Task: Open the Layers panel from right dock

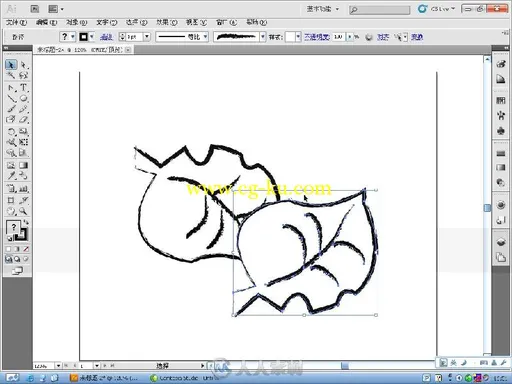Action: tap(501, 242)
